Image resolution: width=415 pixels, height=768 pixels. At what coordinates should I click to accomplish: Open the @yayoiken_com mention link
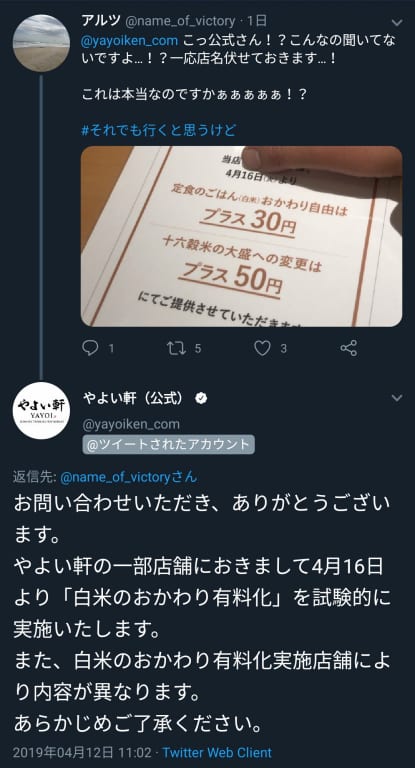pos(130,41)
